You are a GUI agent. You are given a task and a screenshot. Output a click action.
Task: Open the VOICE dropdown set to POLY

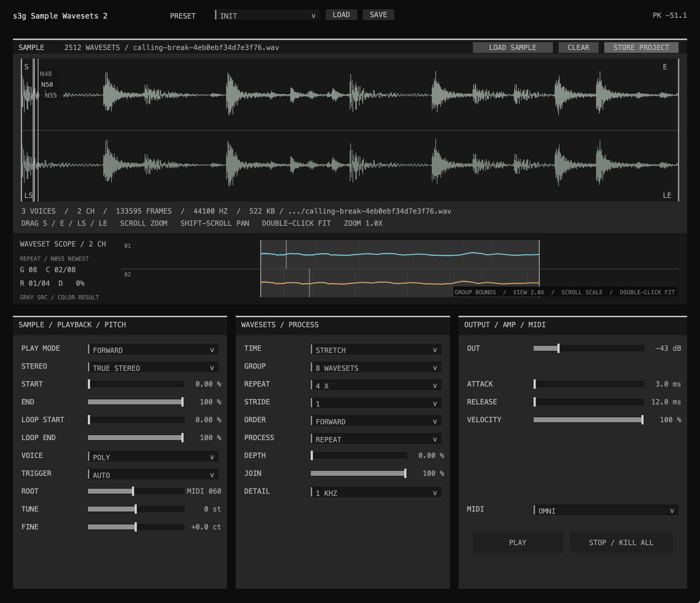(153, 457)
